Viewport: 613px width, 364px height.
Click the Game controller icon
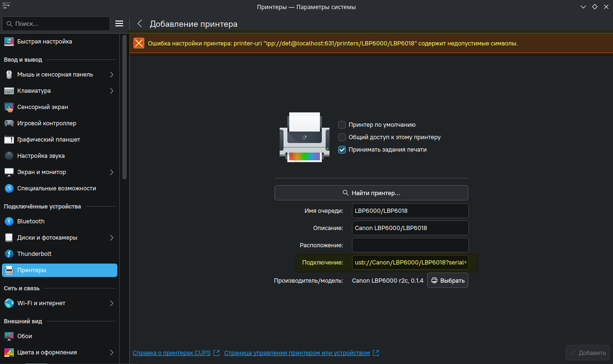click(9, 123)
